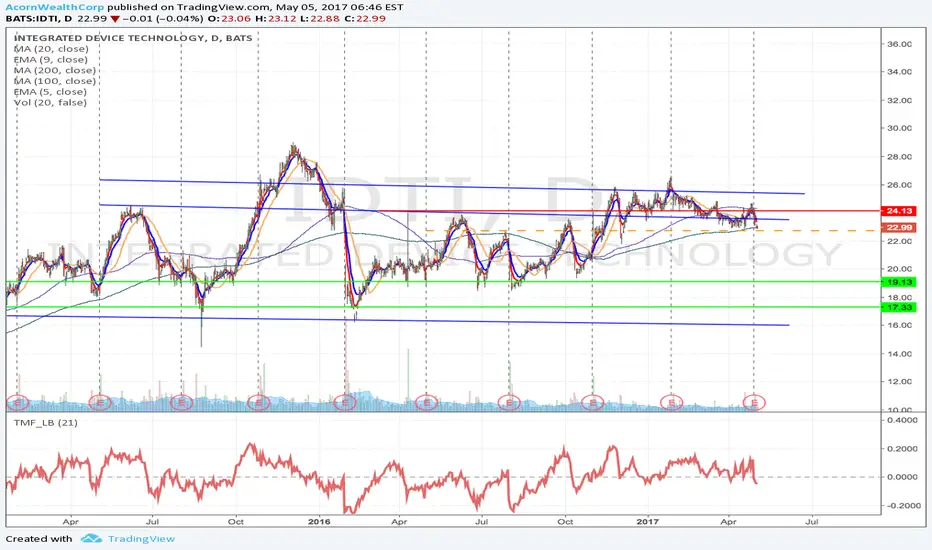Click the first Apr label on time axis
The width and height of the screenshot is (932, 550).
tap(71, 522)
